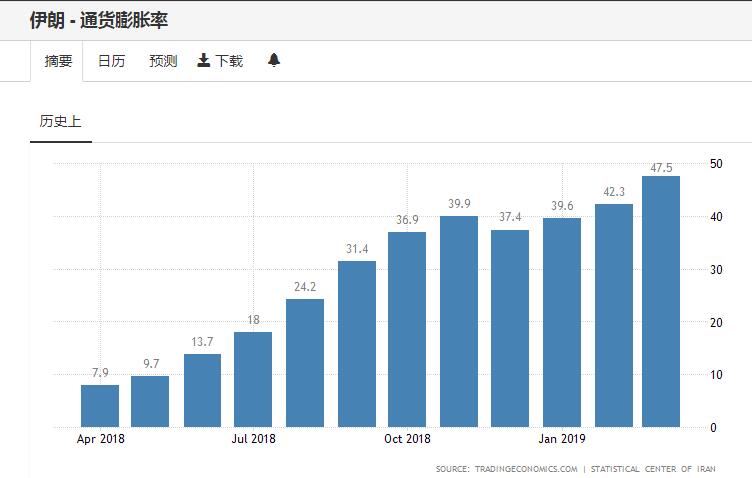Click the bar labeled 9.7
This screenshot has height=478, width=752.
coord(150,401)
